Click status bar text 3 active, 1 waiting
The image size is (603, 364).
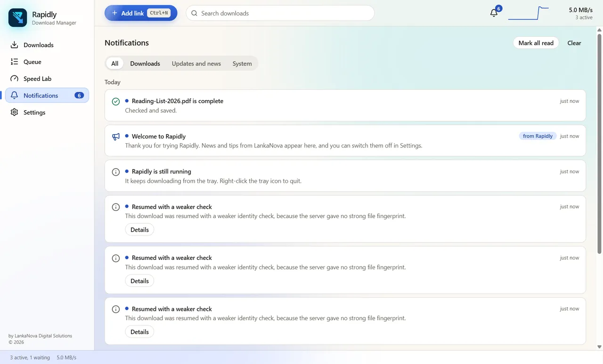30,357
